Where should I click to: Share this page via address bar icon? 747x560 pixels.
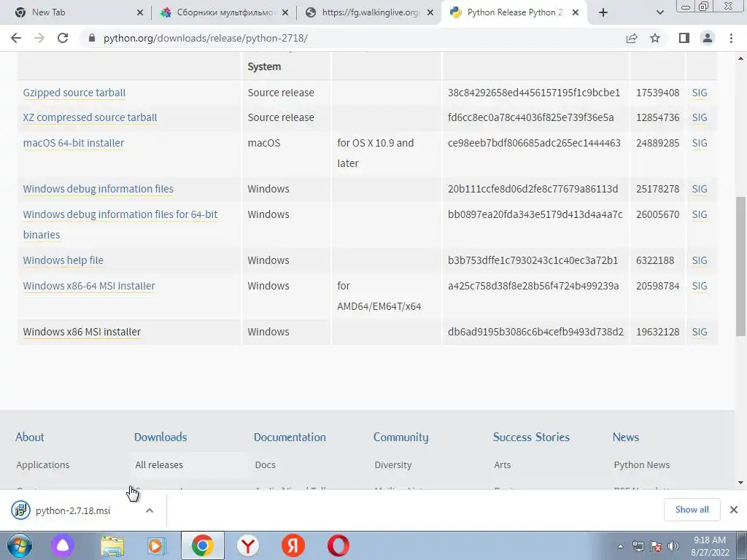(x=632, y=38)
